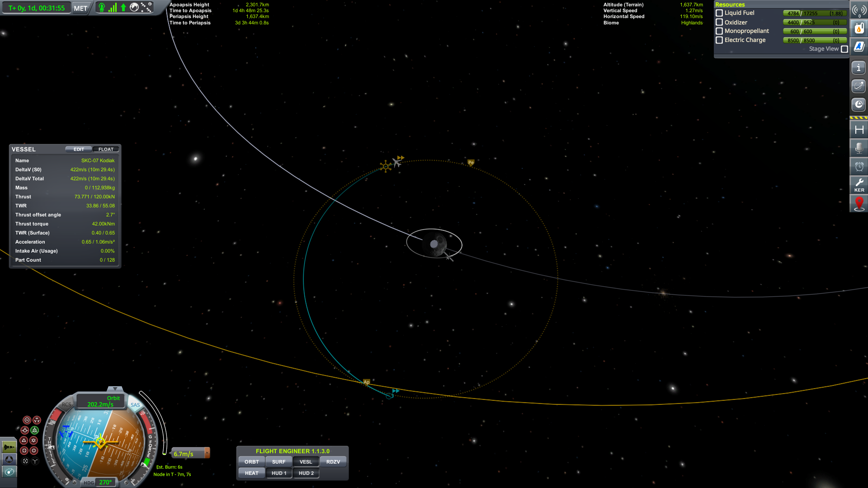
Task: Collapse the navball with its top arrow
Action: (x=116, y=388)
